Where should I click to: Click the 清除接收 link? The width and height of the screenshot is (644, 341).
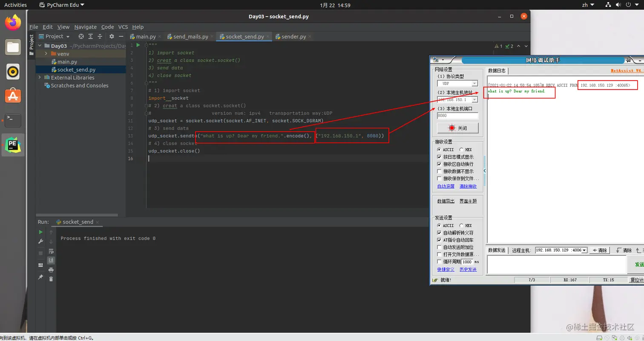(x=468, y=186)
